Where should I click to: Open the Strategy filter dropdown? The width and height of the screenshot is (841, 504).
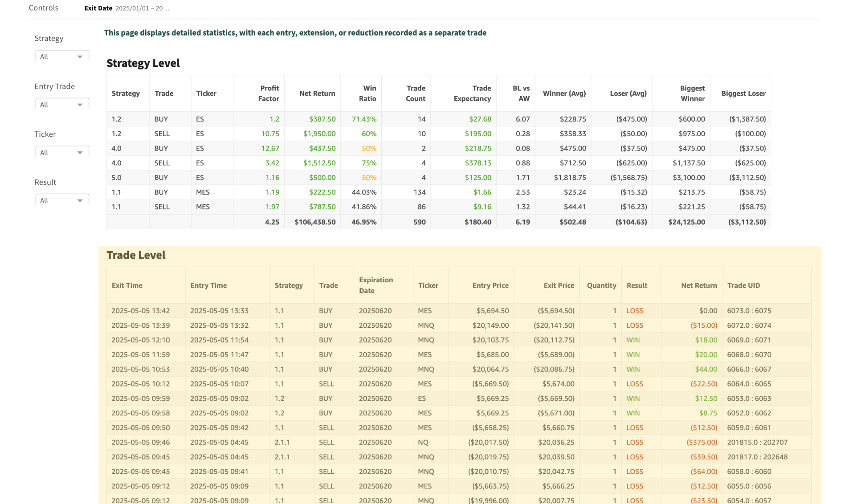(x=62, y=57)
